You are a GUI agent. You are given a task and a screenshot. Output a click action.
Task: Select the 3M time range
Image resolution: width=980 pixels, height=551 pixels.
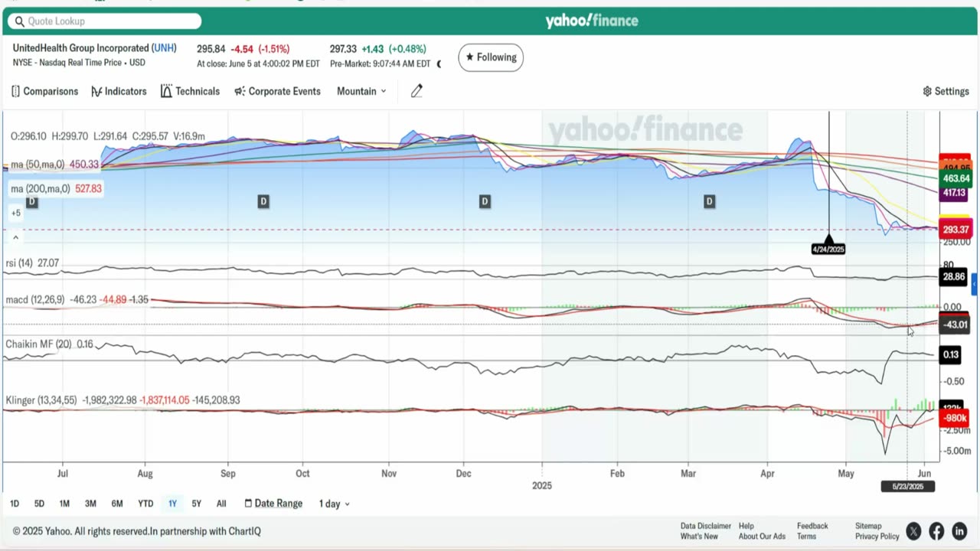[90, 504]
